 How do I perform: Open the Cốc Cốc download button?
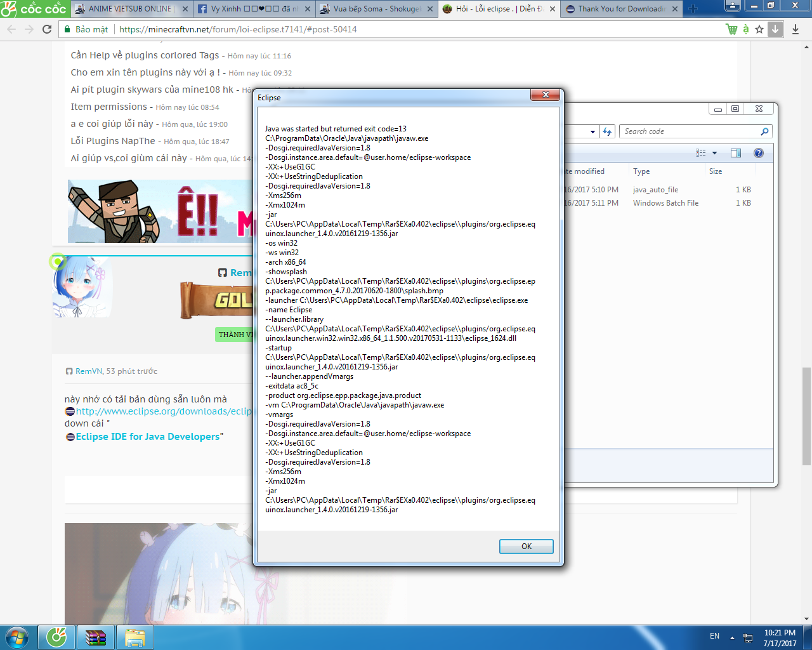point(775,29)
